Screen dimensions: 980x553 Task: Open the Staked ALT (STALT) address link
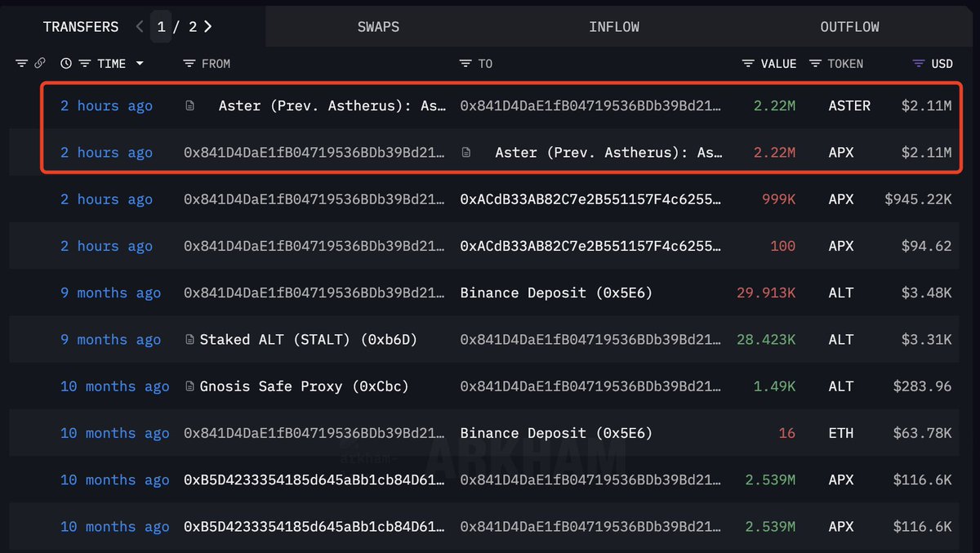click(x=309, y=340)
